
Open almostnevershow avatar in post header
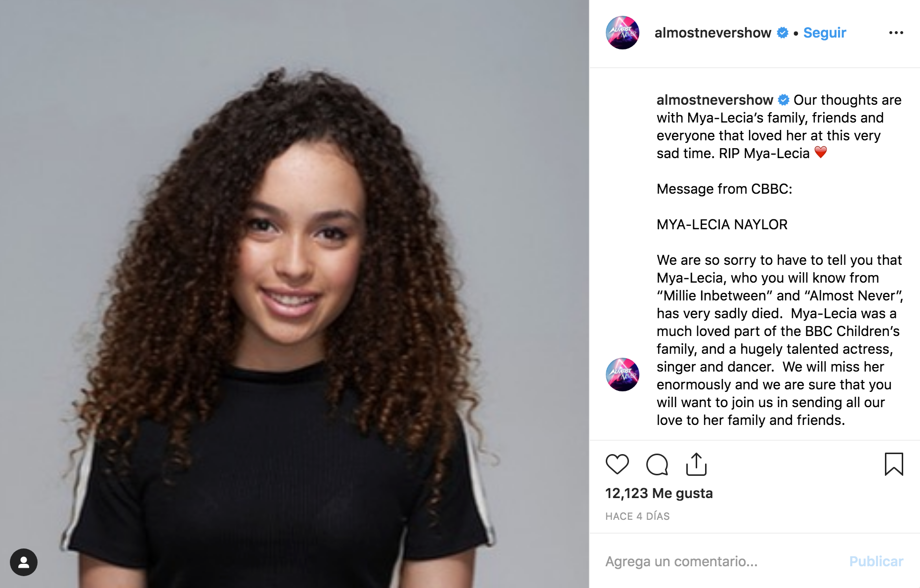coord(623,33)
